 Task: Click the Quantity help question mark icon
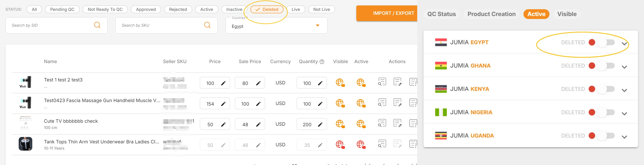[x=322, y=62]
